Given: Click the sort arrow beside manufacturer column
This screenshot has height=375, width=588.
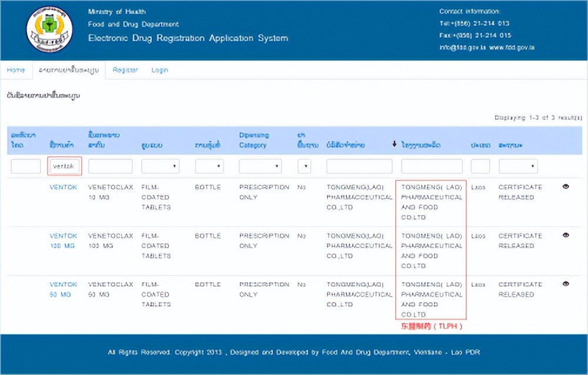Looking at the screenshot, I should tap(395, 145).
